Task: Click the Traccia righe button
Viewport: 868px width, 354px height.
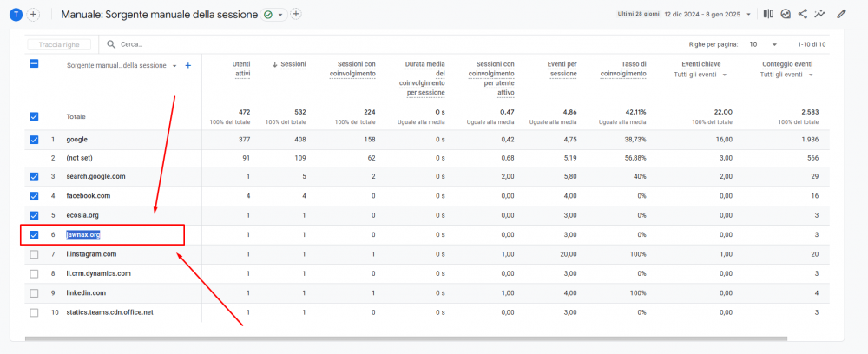Action: coord(59,44)
